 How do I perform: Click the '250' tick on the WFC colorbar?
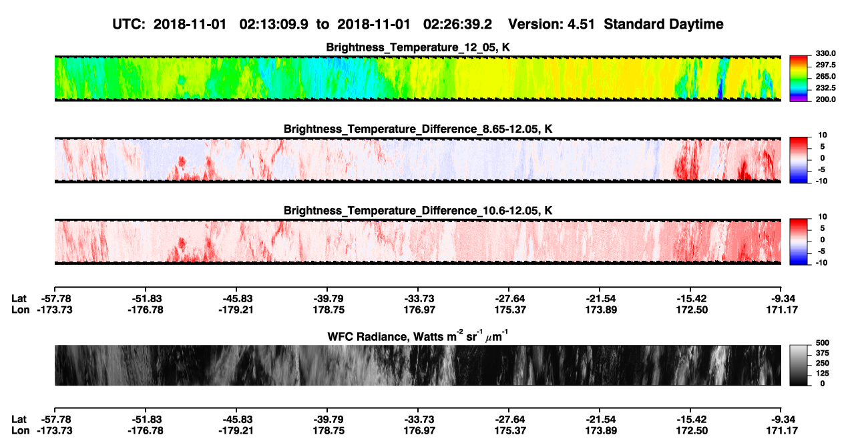pyautogui.click(x=822, y=363)
